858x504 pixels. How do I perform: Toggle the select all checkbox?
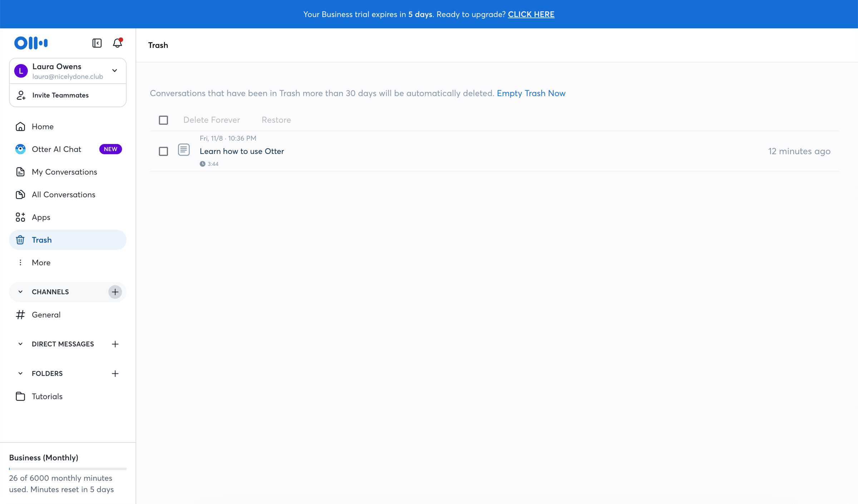pyautogui.click(x=163, y=120)
